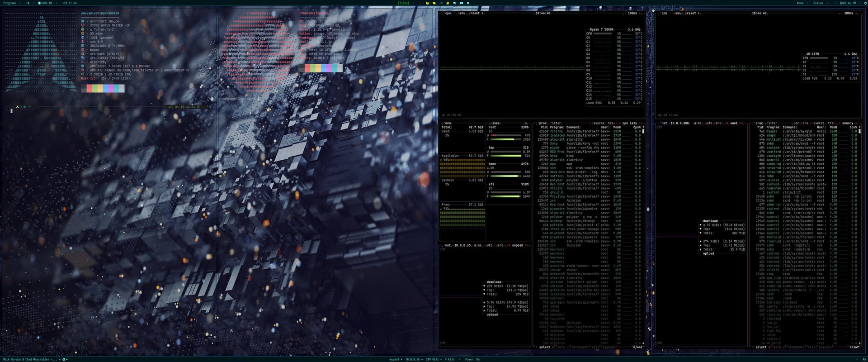Click the camera icon in top bar
Image resolution: width=868 pixels, height=362 pixels.
pos(461,3)
